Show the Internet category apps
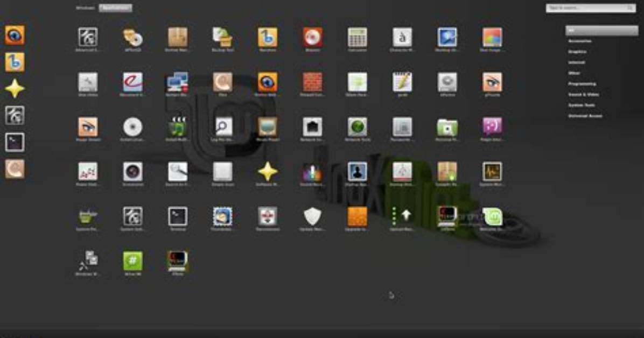The image size is (644, 338). coord(576,62)
